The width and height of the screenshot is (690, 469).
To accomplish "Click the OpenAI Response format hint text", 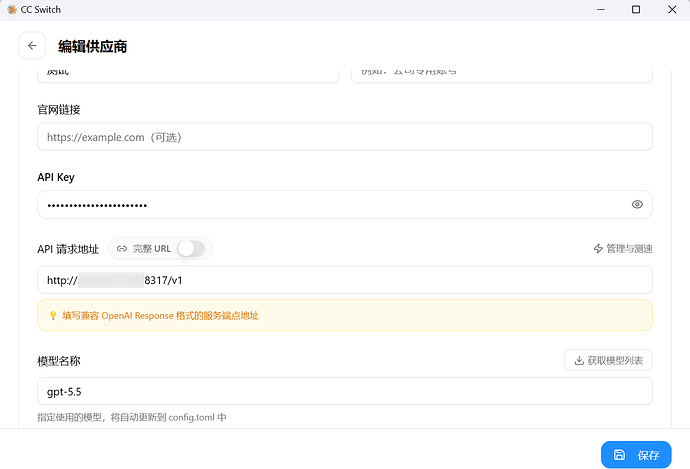I will (160, 315).
